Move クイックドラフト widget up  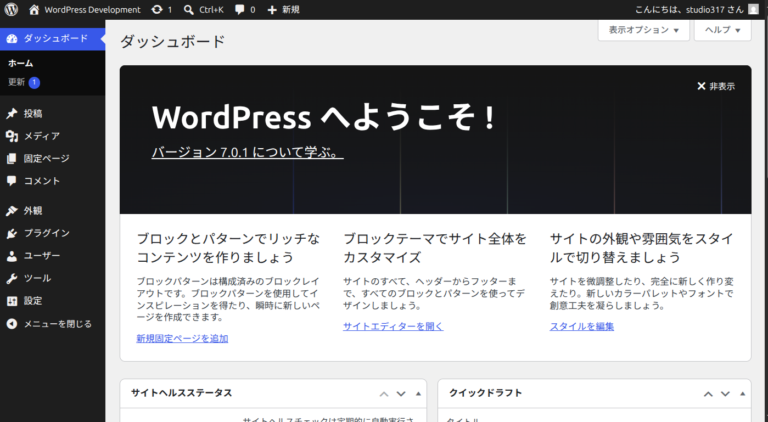708,394
